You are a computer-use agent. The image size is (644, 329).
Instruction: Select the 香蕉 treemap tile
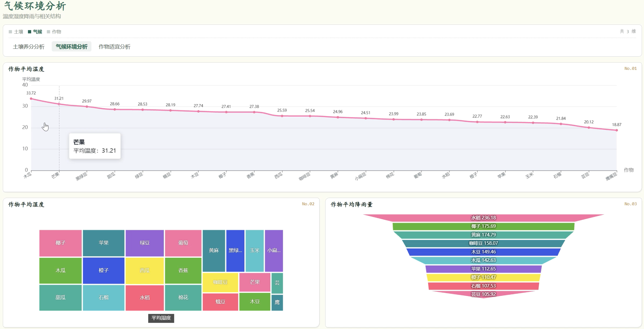[183, 270]
